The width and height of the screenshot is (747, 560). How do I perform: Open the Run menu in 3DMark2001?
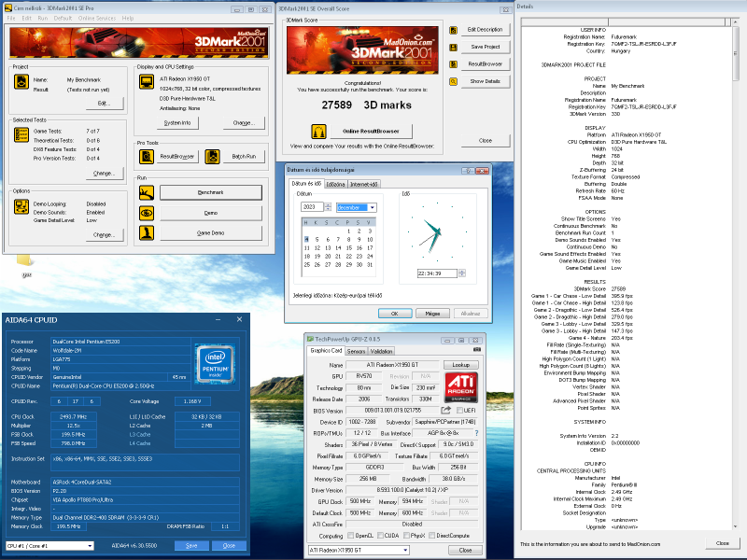click(x=43, y=18)
